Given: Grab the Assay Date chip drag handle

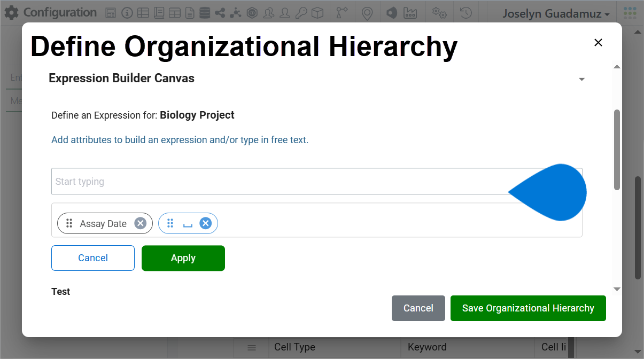Looking at the screenshot, I should (x=69, y=223).
